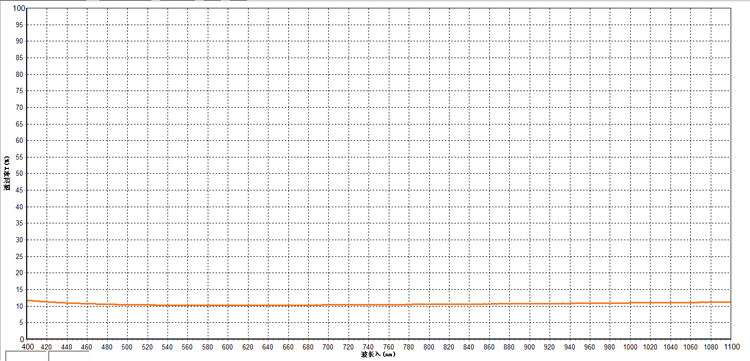Click the 600 label on the x-axis

[228, 346]
